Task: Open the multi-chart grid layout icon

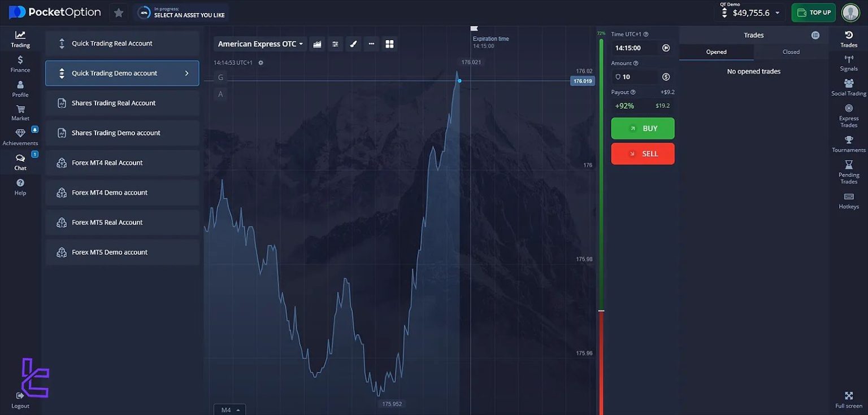Action: tap(389, 43)
